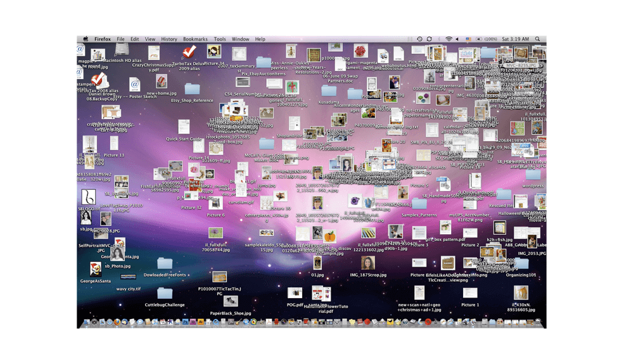Select the wavy city.tif file
Viewport: 624px width, 364px height.
click(x=128, y=277)
